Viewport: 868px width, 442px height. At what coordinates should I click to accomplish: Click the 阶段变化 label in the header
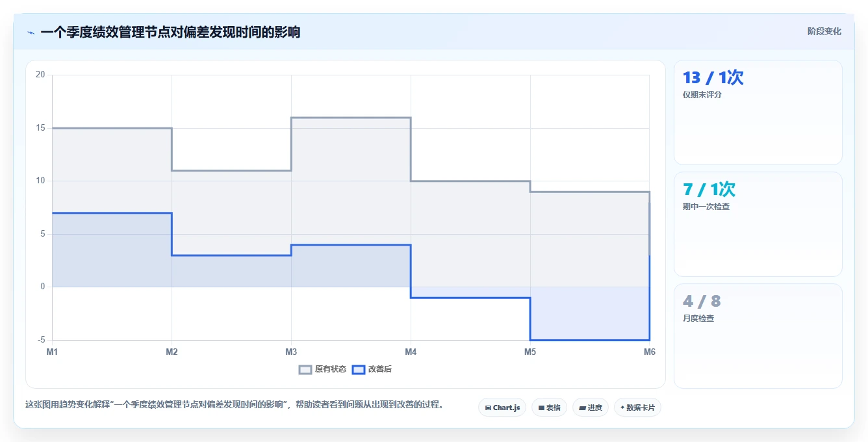(824, 31)
